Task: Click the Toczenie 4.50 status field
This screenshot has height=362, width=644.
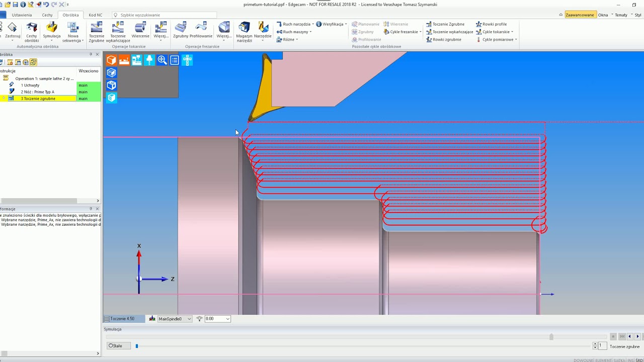Action: (x=123, y=319)
